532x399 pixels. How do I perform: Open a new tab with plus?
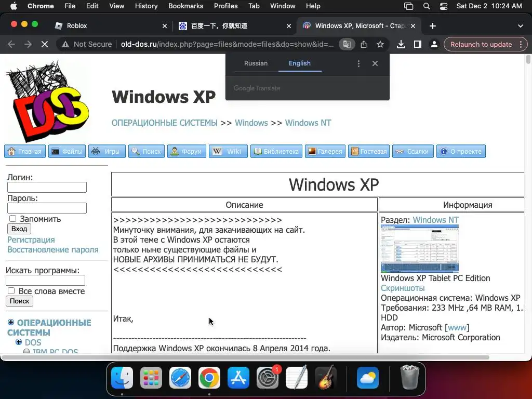pyautogui.click(x=433, y=26)
